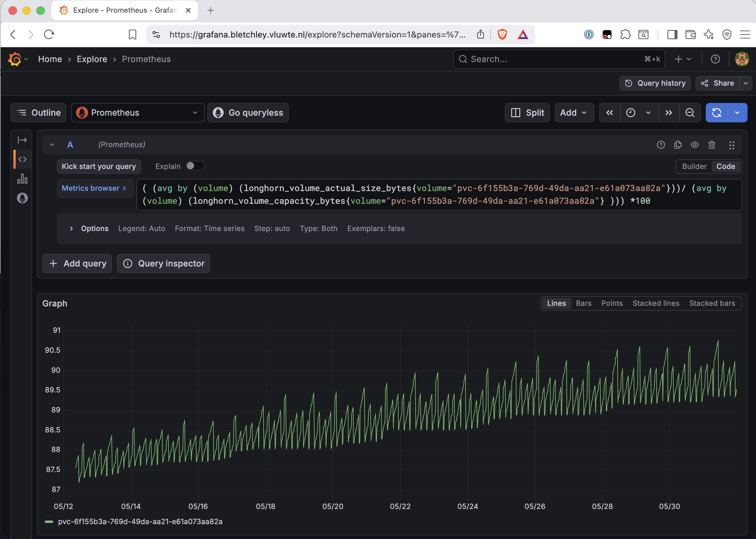
Task: Click Go queryless button
Action: point(248,113)
